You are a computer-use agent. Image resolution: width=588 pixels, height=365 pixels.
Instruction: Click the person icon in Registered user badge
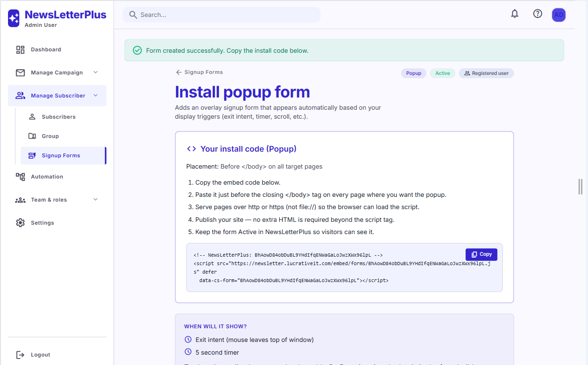click(x=467, y=73)
